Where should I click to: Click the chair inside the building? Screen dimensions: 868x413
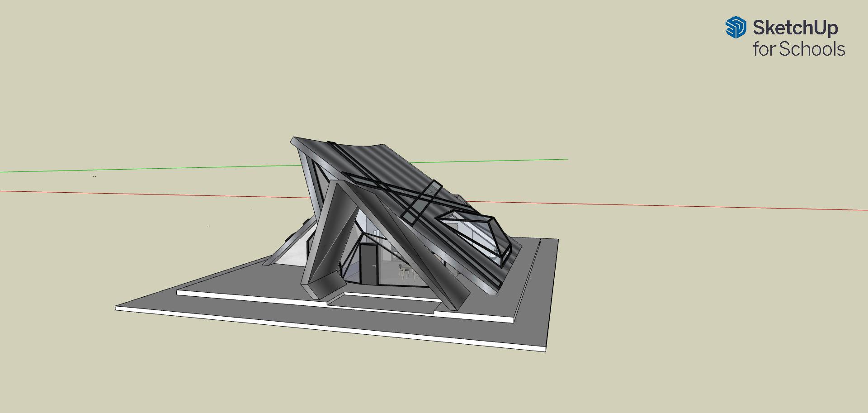point(404,272)
